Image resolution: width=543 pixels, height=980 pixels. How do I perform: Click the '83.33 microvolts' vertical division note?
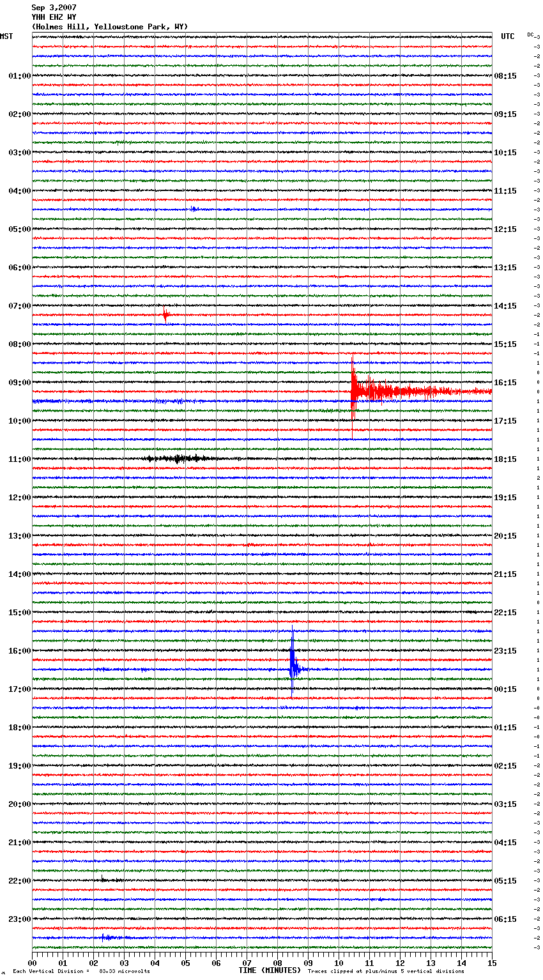click(125, 971)
